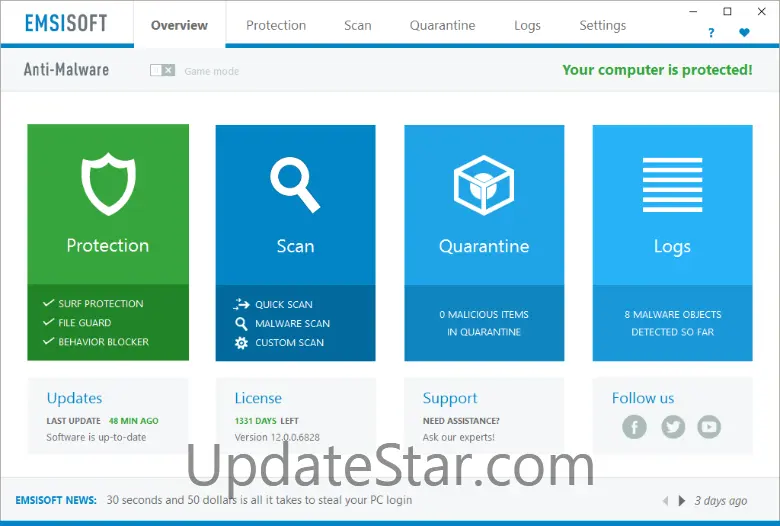Start a CUSTOM SCAN
The width and height of the screenshot is (780, 526).
click(290, 342)
